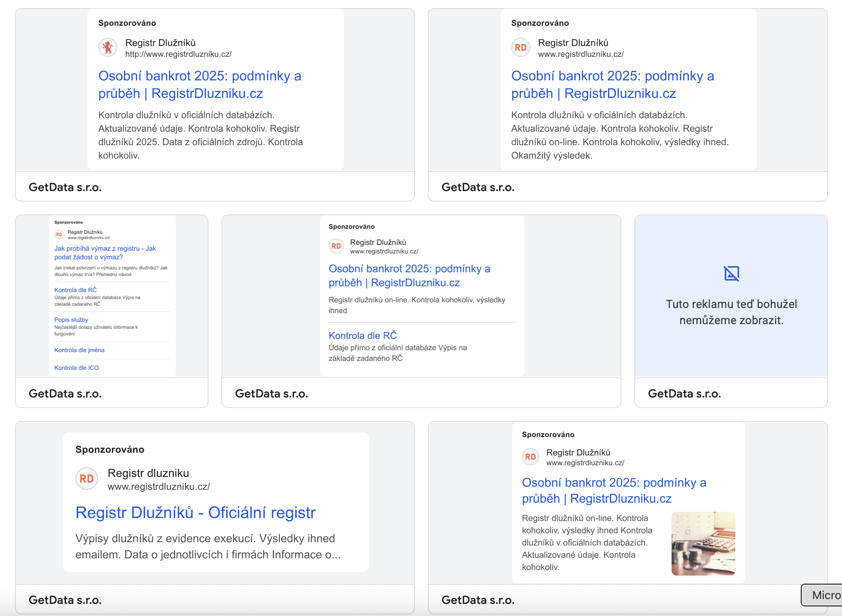The width and height of the screenshot is (842, 616).
Task: Click Sponzorováno label above Registr dluzniku ad
Action: coord(110,450)
